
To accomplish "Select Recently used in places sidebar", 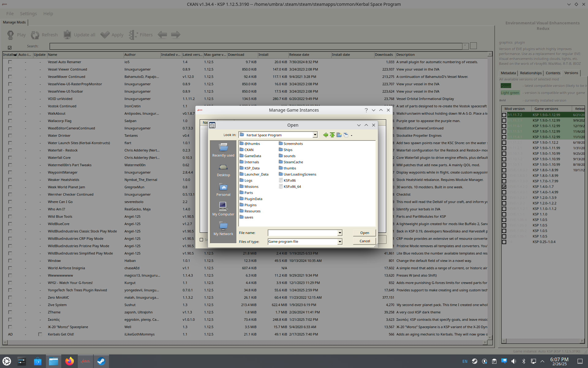I will 223,150.
